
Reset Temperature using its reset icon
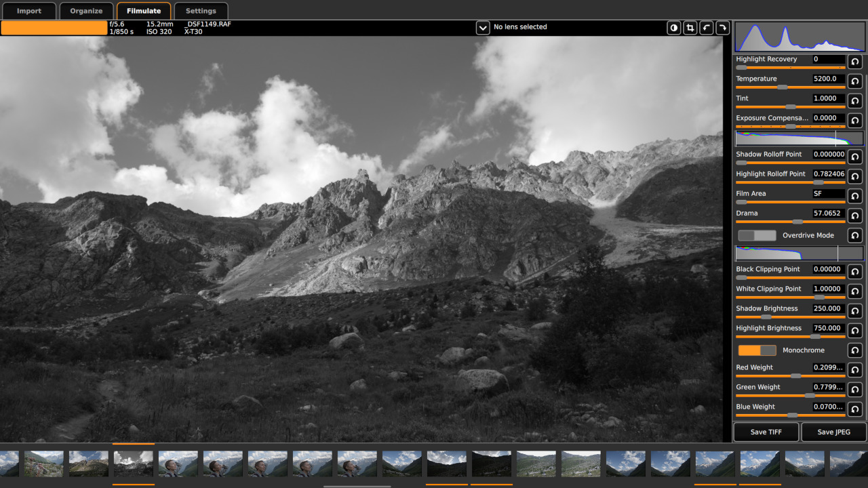coord(855,81)
